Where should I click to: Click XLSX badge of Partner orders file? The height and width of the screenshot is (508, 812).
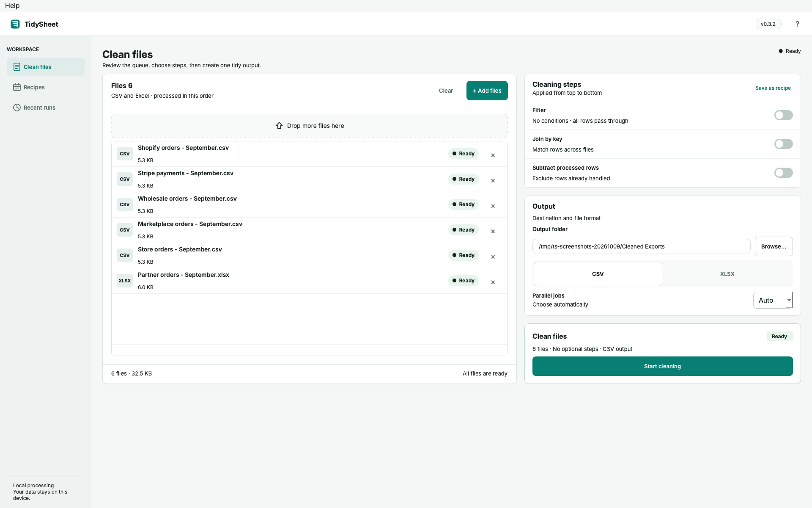[125, 281]
